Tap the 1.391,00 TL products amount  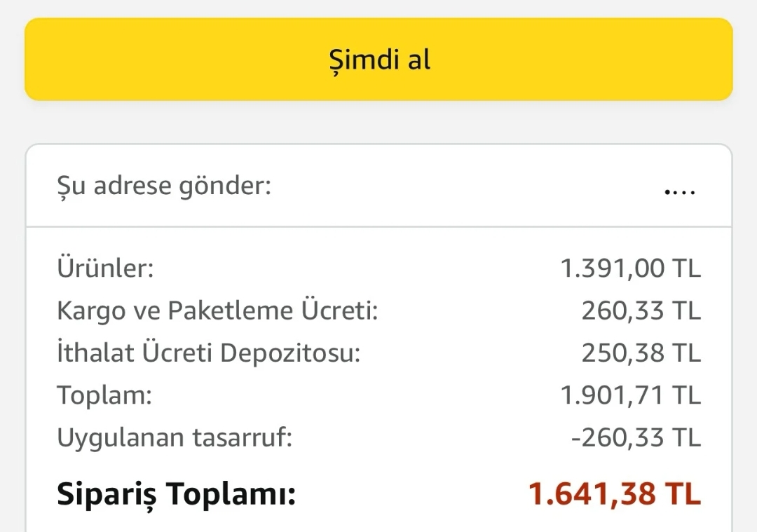pos(630,268)
